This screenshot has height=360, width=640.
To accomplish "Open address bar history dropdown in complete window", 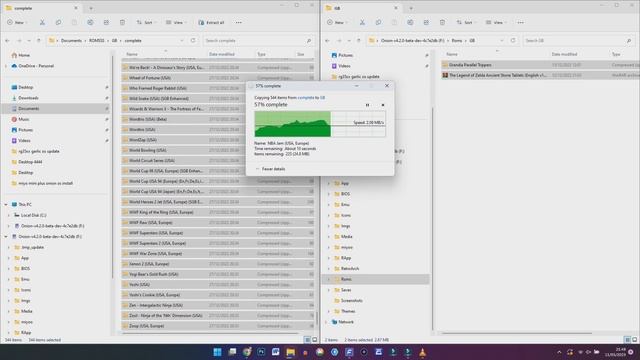I will 182,40.
